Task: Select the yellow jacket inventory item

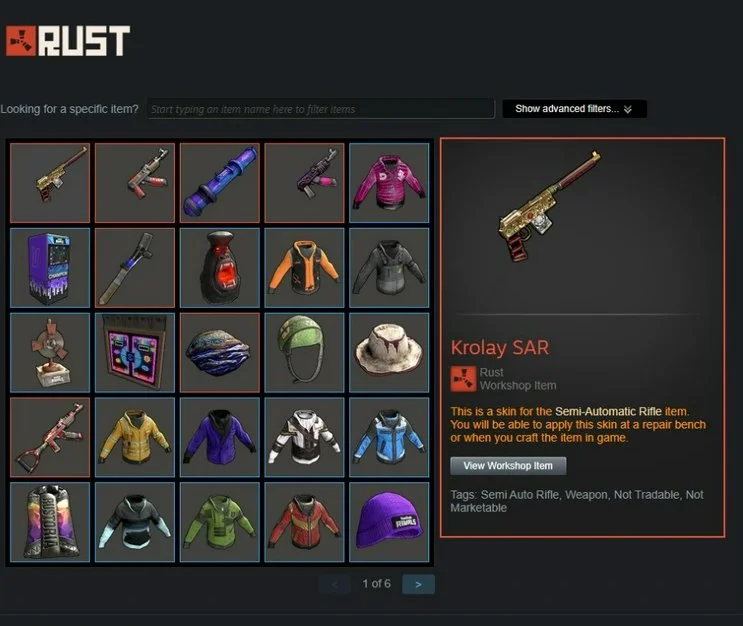Action: coord(135,437)
